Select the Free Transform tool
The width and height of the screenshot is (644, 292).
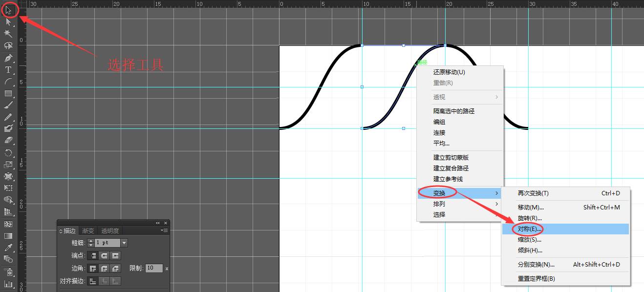(x=8, y=188)
